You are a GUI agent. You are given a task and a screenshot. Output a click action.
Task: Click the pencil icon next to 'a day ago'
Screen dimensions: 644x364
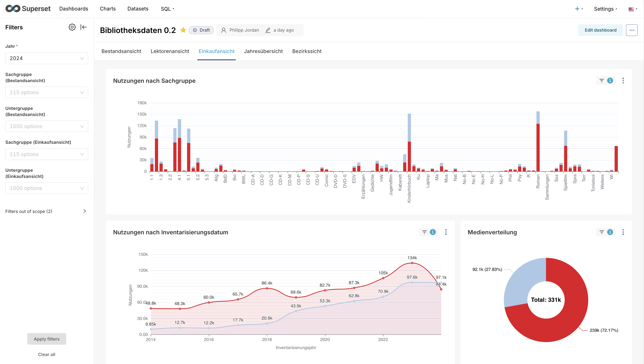click(268, 30)
